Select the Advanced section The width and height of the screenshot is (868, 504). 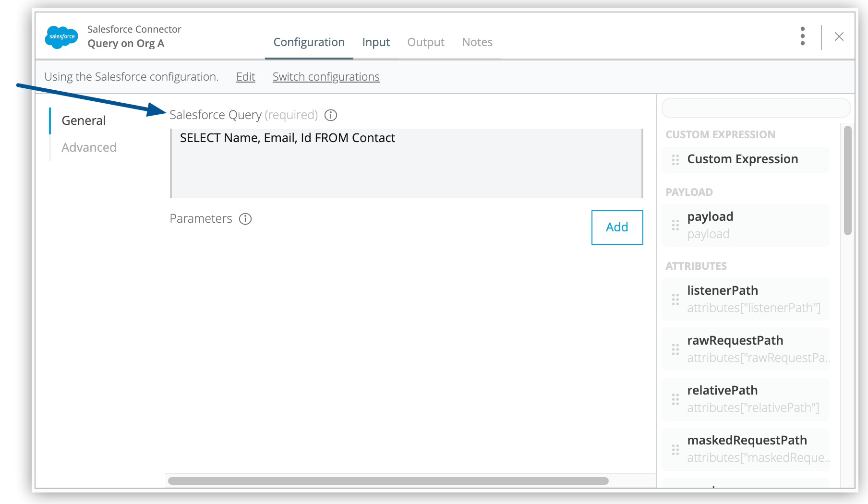[x=89, y=147]
